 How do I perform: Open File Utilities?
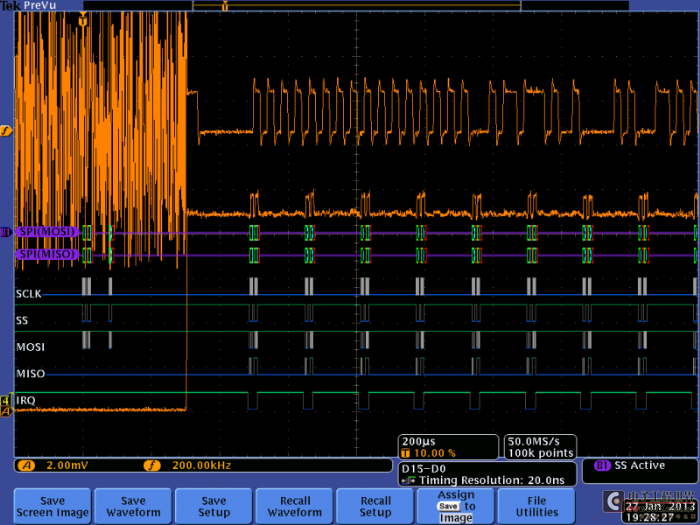tap(537, 506)
